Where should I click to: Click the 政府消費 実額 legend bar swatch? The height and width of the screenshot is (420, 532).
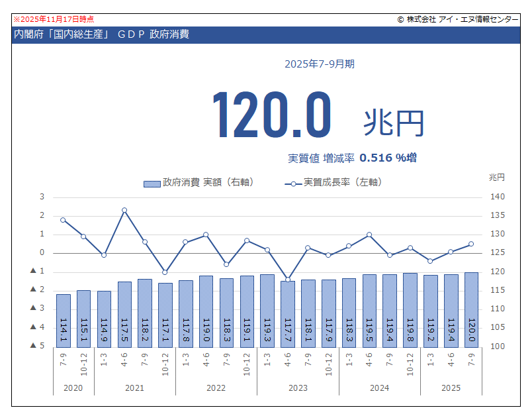152,183
